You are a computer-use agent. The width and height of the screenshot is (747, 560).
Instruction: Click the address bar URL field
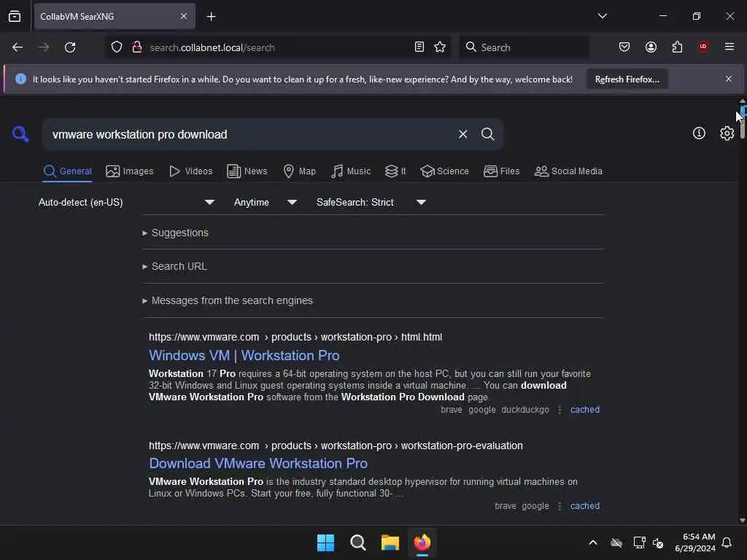click(x=276, y=47)
